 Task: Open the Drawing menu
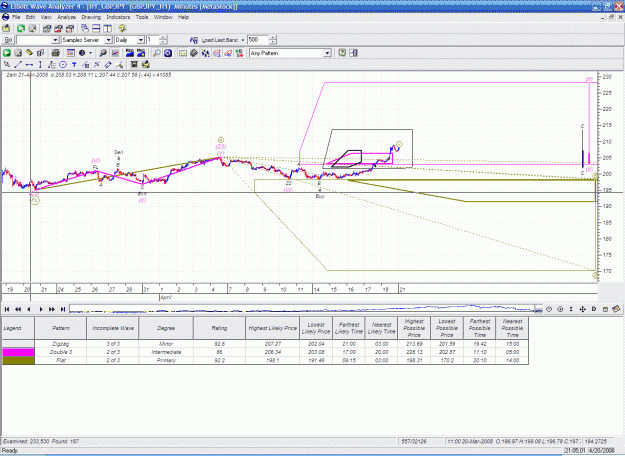[91, 17]
